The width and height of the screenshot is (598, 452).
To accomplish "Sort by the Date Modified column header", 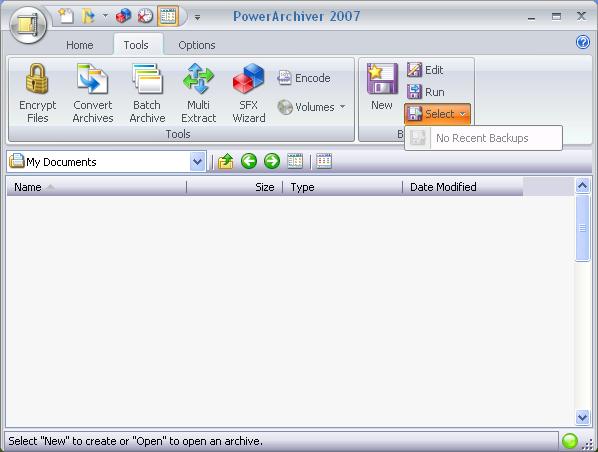I will [463, 187].
